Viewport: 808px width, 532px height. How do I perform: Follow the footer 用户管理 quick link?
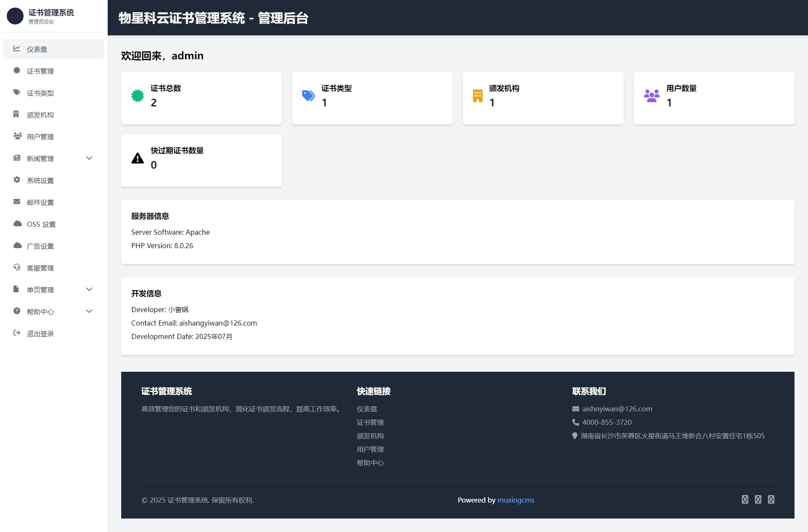pos(370,449)
